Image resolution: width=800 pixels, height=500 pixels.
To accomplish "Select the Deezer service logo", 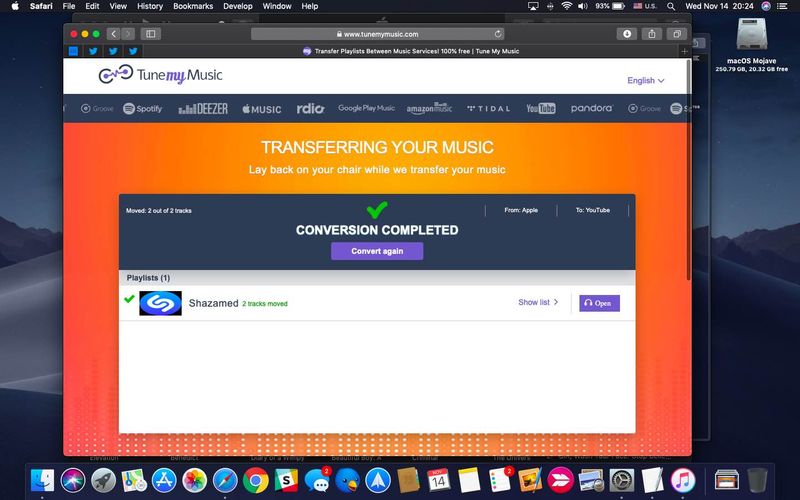I will (x=203, y=109).
